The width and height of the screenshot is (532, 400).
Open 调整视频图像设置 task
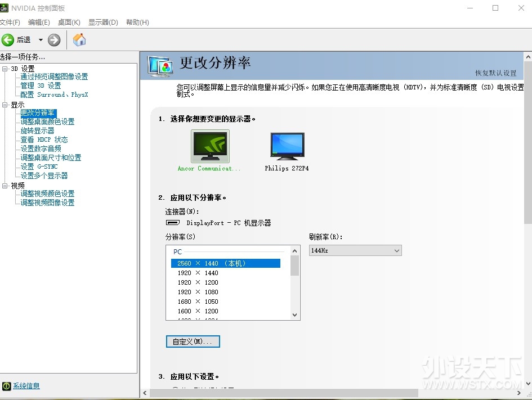[47, 203]
